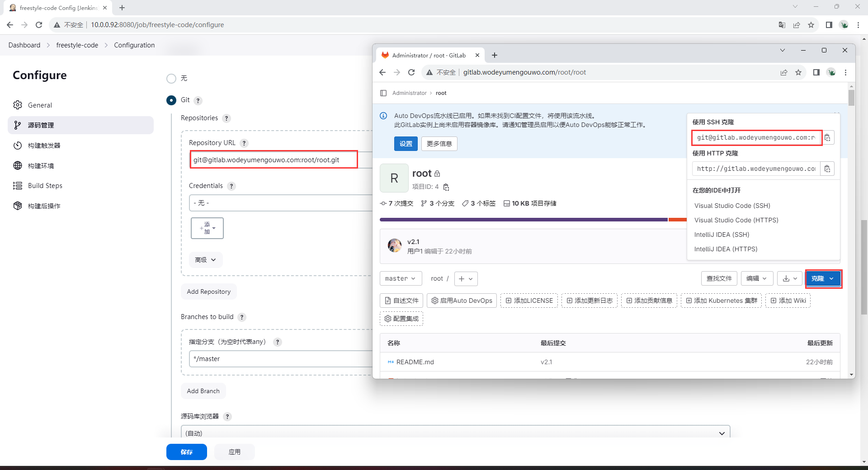Go back in GitLab browser window

click(382, 72)
